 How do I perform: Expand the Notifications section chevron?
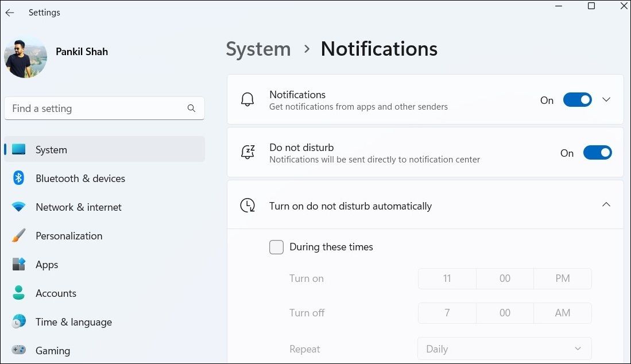click(x=606, y=99)
